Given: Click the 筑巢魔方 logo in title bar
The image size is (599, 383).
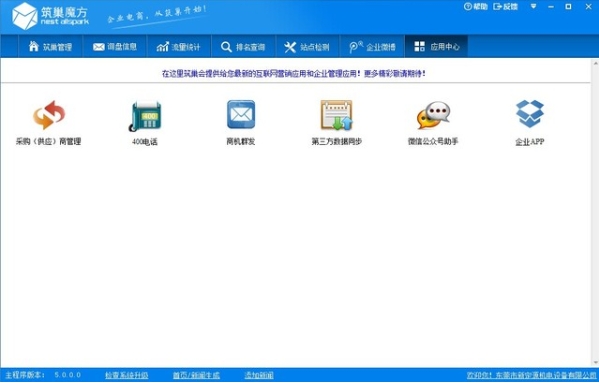Looking at the screenshot, I should (50, 16).
